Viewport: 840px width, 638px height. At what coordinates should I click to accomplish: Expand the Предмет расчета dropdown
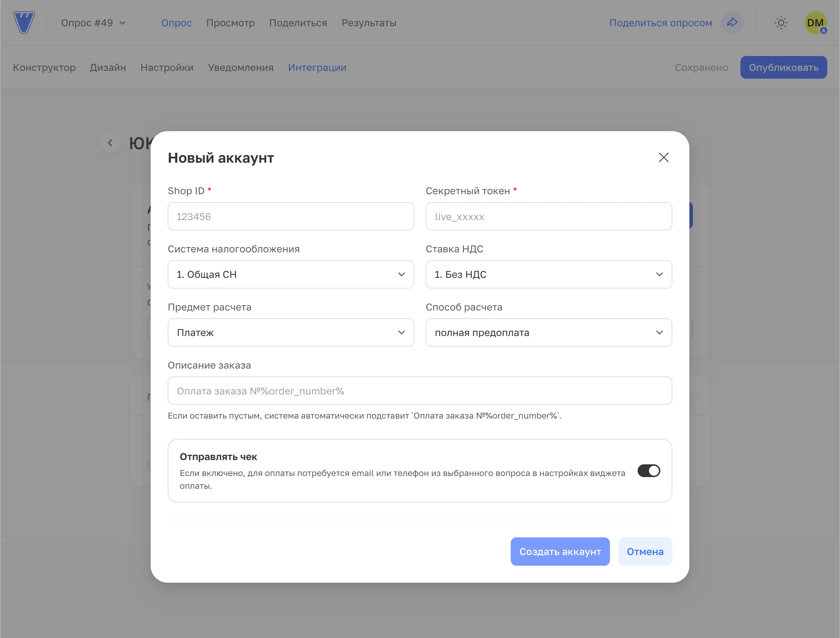coord(291,333)
